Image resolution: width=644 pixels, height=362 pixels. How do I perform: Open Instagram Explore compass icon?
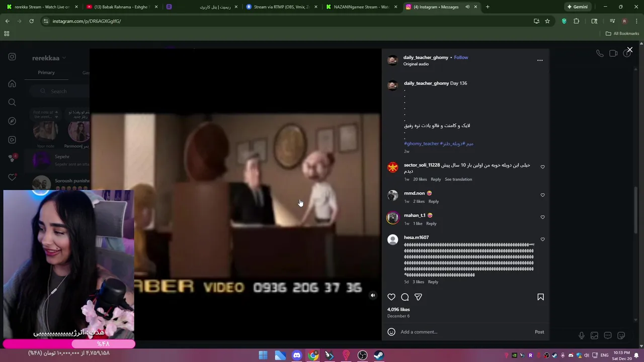coord(12,121)
